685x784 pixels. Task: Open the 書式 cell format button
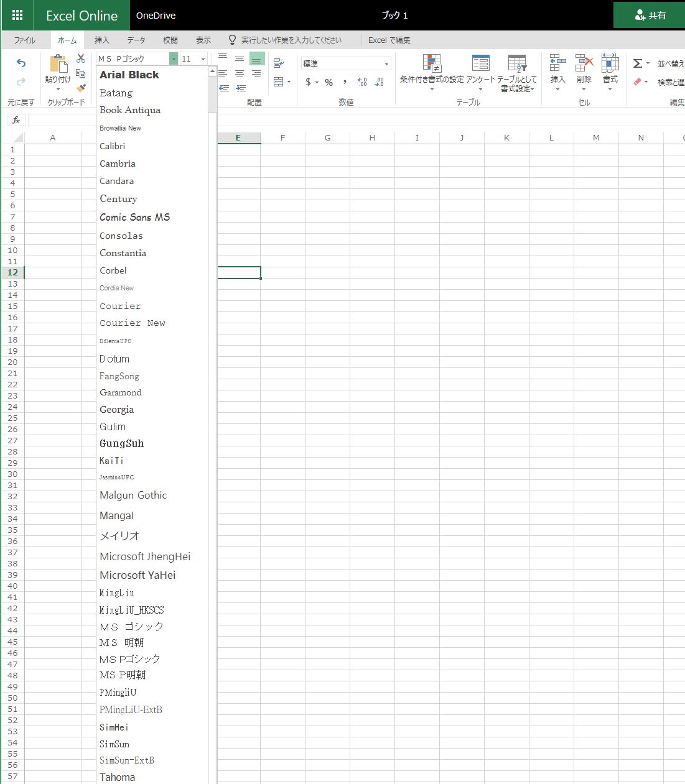(x=610, y=73)
